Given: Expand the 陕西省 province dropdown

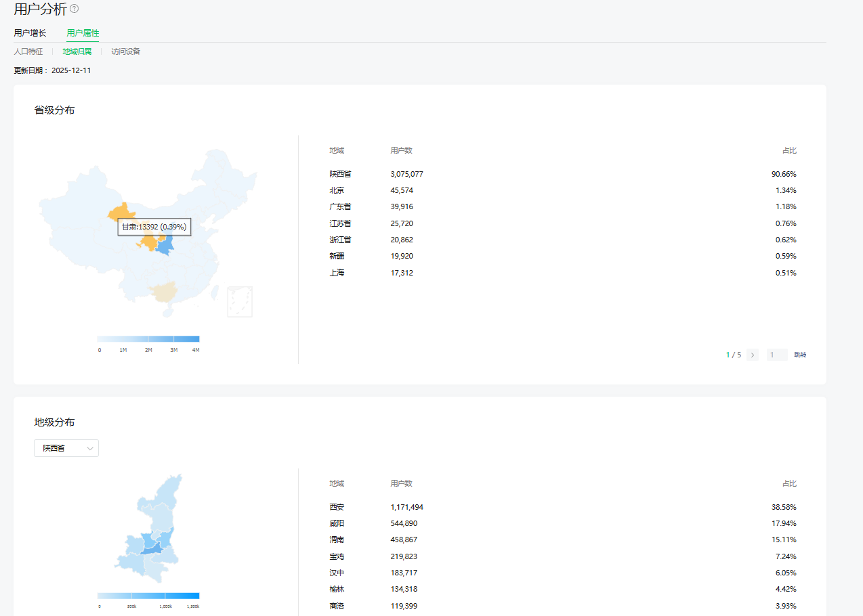Looking at the screenshot, I should click(66, 448).
